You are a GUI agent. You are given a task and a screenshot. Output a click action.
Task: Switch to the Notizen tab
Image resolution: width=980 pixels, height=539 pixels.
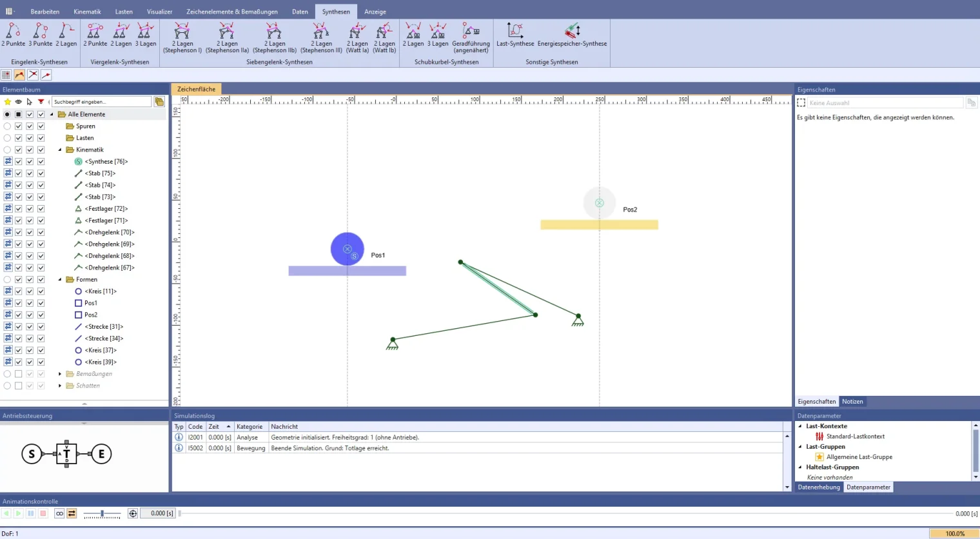pyautogui.click(x=852, y=402)
